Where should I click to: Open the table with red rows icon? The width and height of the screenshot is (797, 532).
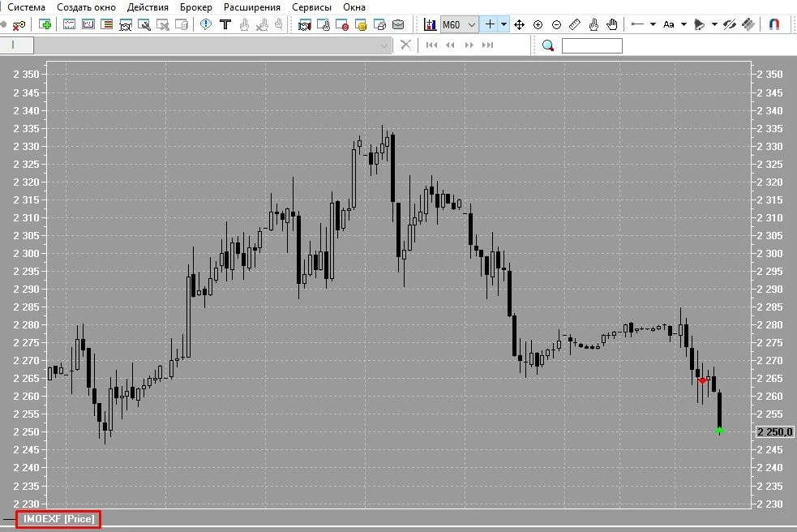click(107, 24)
